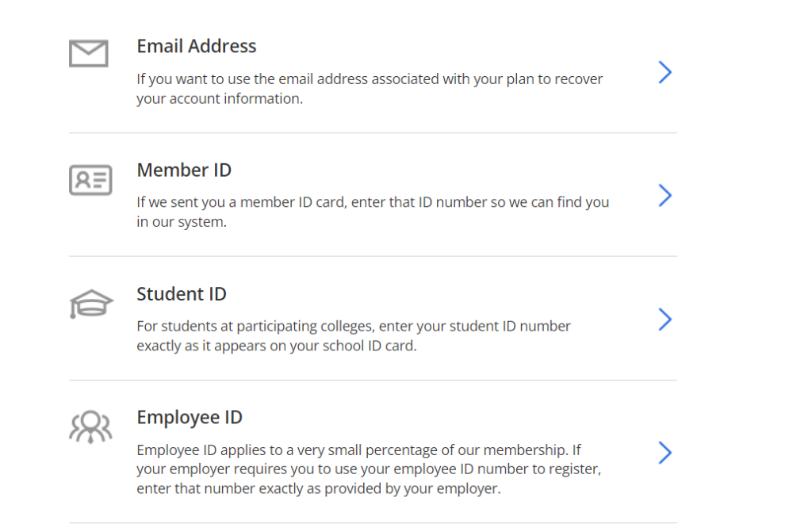This screenshot has width=812, height=528.
Task: Expand the Member ID entry chevron
Action: [x=665, y=196]
